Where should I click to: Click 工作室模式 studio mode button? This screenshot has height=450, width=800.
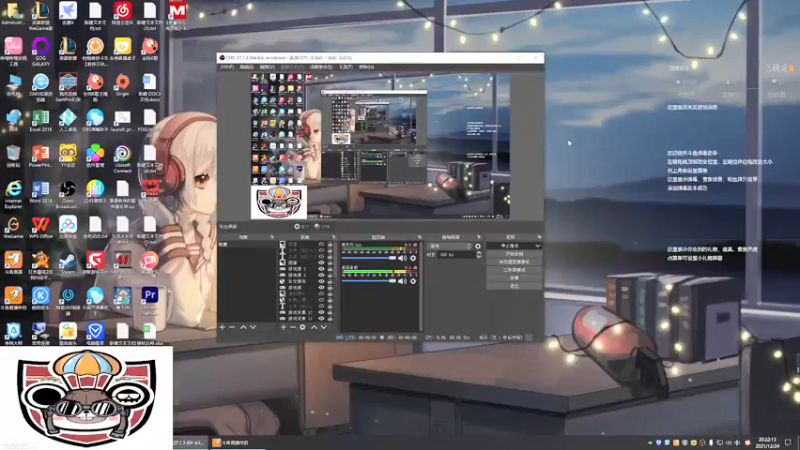(514, 270)
